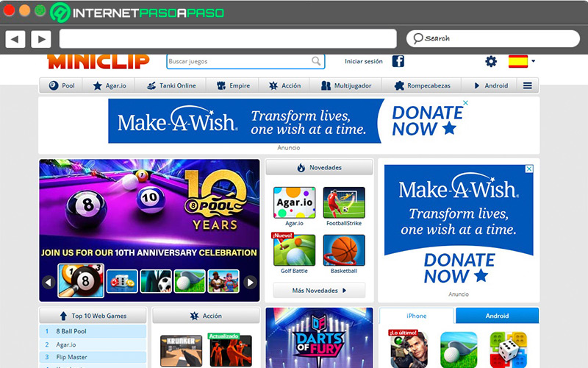Click the Buscar juegos search box
The image size is (588, 368).
245,61
